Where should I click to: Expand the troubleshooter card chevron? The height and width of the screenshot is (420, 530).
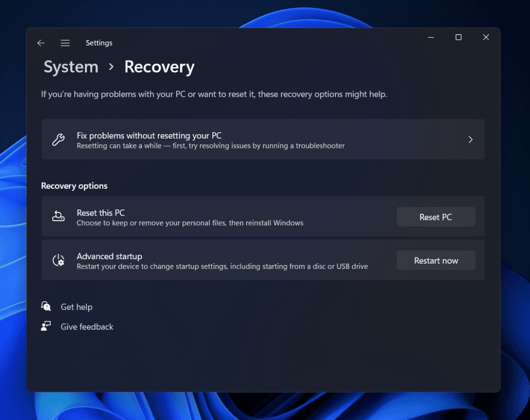[x=470, y=140]
